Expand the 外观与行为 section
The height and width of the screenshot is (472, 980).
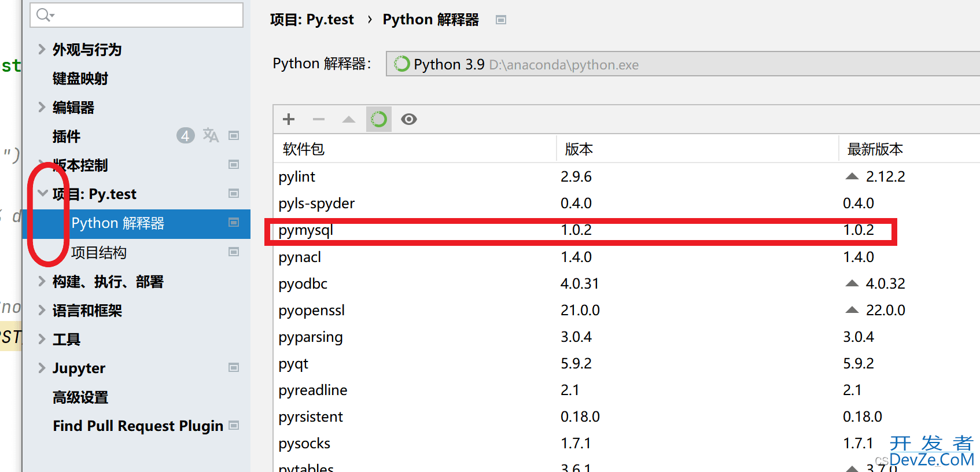[x=42, y=49]
